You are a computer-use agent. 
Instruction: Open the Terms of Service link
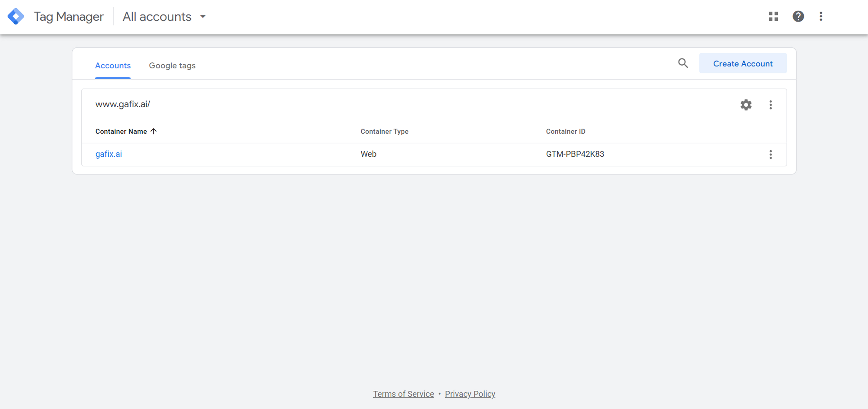(x=403, y=394)
